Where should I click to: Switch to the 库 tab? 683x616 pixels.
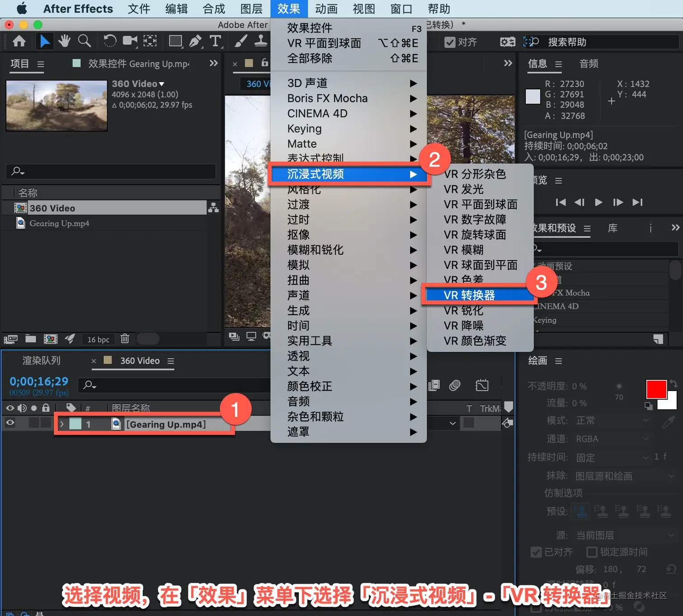[x=613, y=228]
